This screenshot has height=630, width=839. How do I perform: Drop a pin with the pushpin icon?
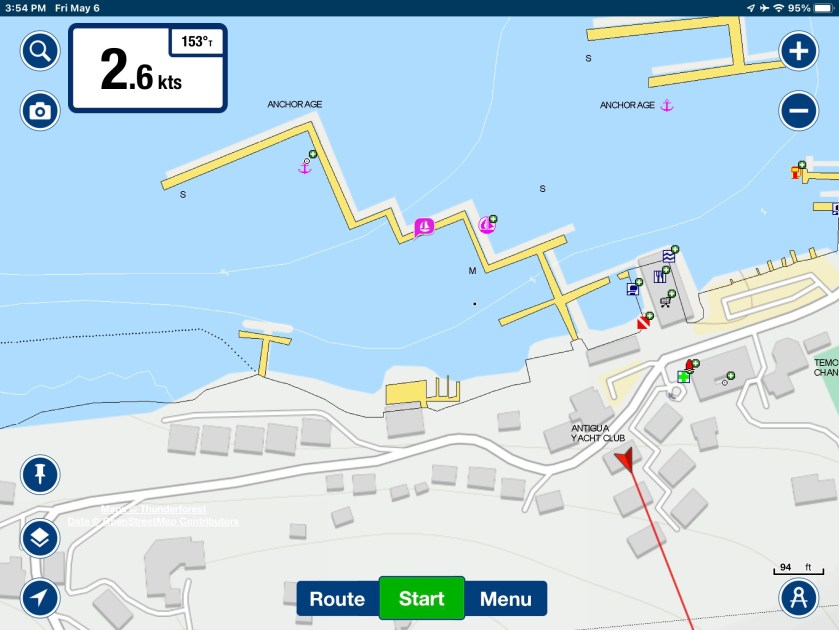tap(40, 474)
